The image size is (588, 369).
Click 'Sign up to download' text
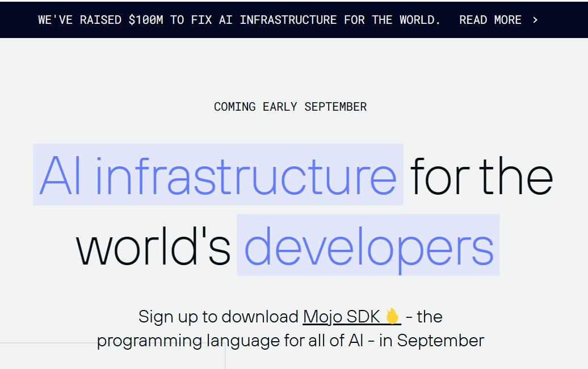[219, 317]
